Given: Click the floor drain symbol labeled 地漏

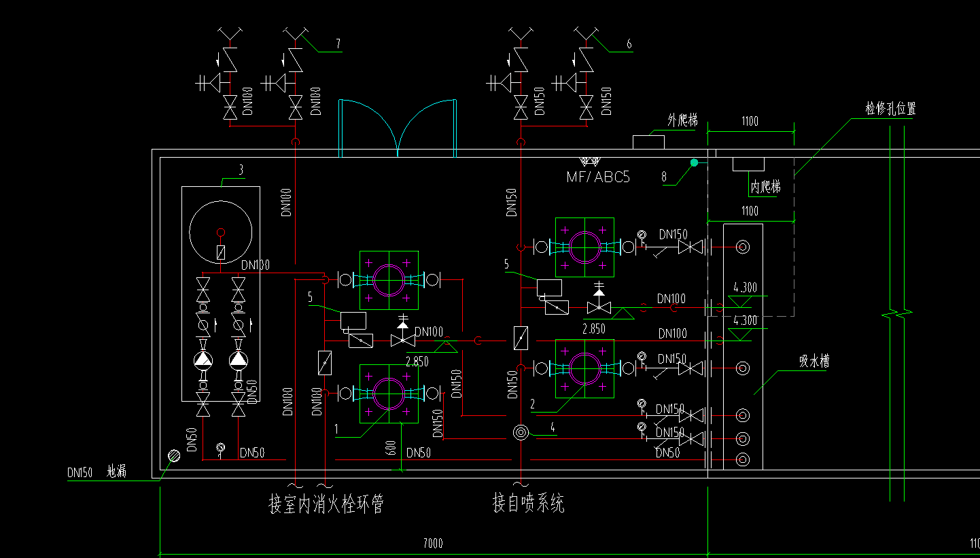Looking at the screenshot, I should (x=174, y=456).
